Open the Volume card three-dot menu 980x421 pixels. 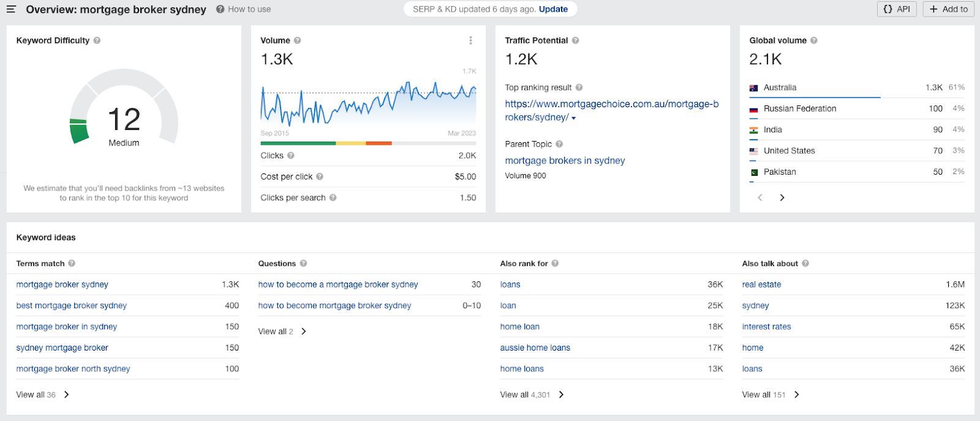(x=470, y=40)
